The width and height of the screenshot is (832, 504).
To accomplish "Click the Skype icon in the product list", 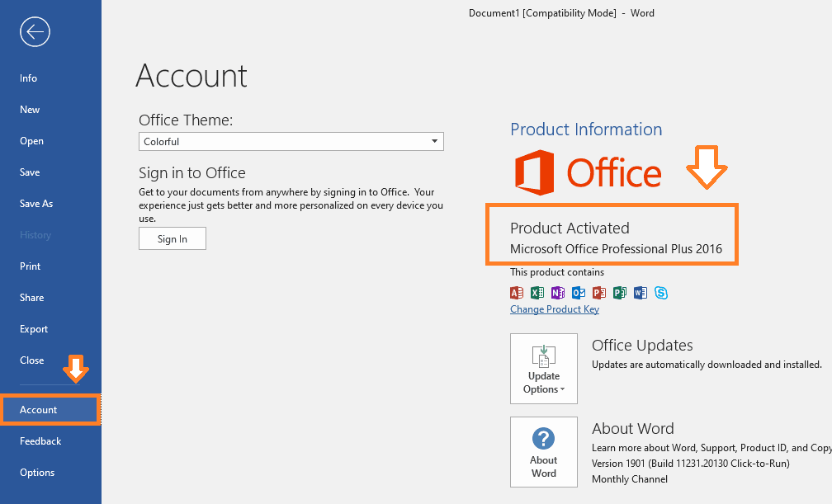I will [x=661, y=293].
